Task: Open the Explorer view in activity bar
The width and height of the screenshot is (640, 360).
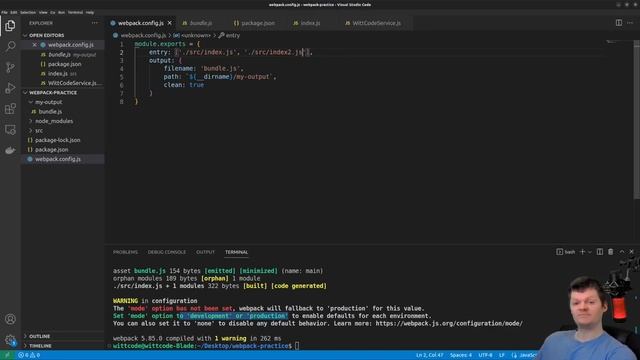Action: (x=10, y=25)
